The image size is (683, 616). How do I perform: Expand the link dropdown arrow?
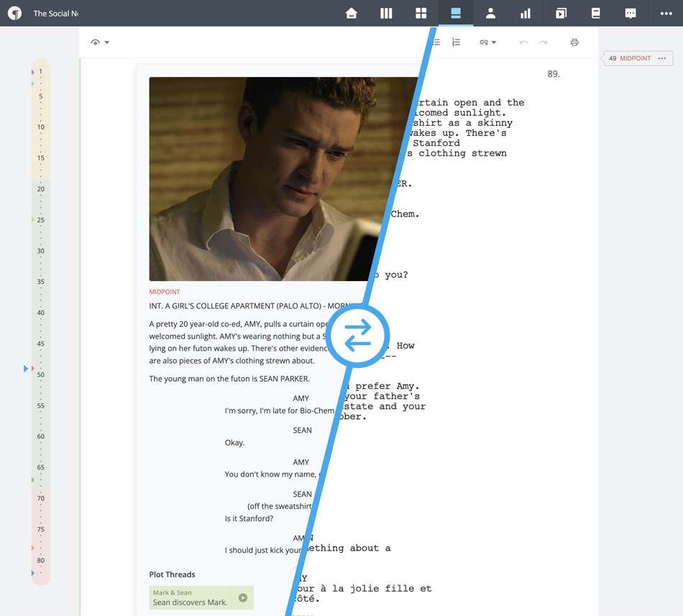(494, 42)
